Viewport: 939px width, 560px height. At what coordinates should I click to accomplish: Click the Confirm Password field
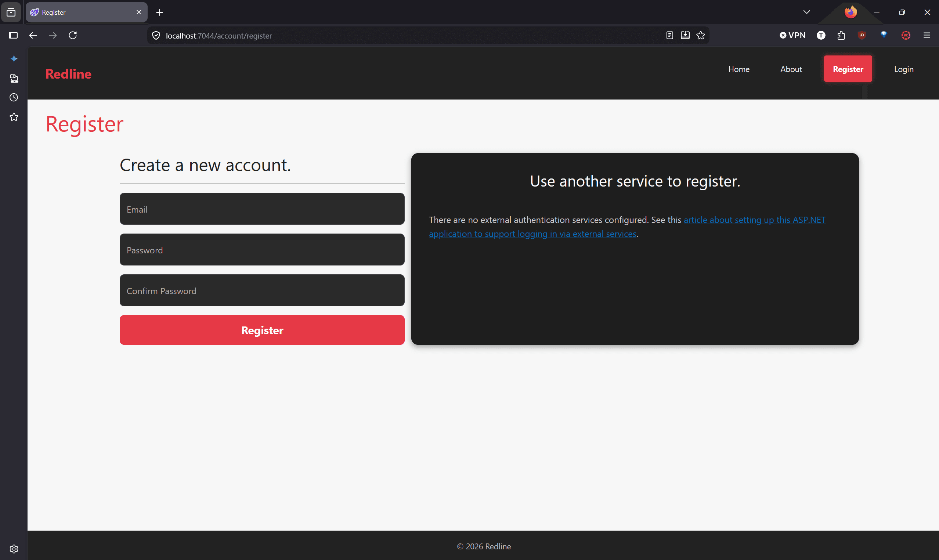coord(262,290)
